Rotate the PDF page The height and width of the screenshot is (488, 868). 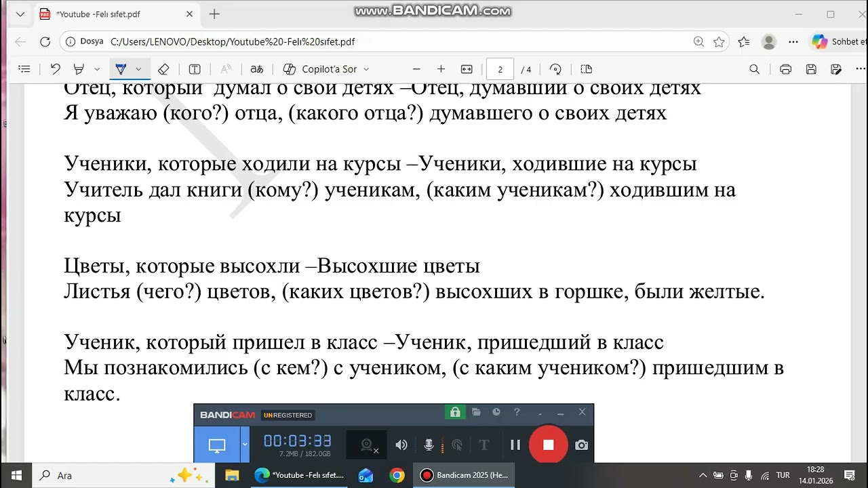pos(555,69)
